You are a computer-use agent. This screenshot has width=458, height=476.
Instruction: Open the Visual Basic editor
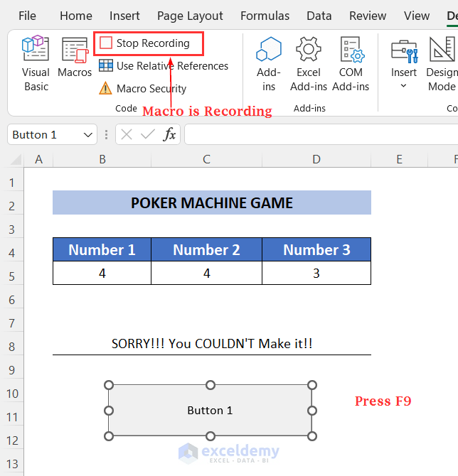click(x=36, y=63)
